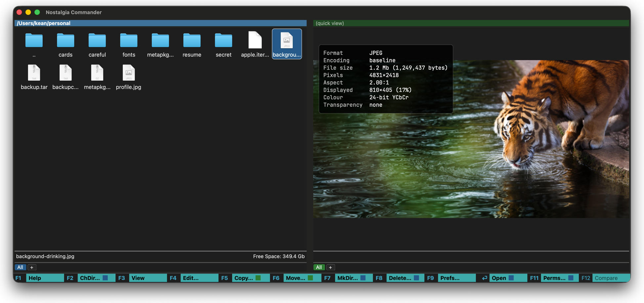644x303 pixels.
Task: Select the careful folder icon
Action: (97, 41)
